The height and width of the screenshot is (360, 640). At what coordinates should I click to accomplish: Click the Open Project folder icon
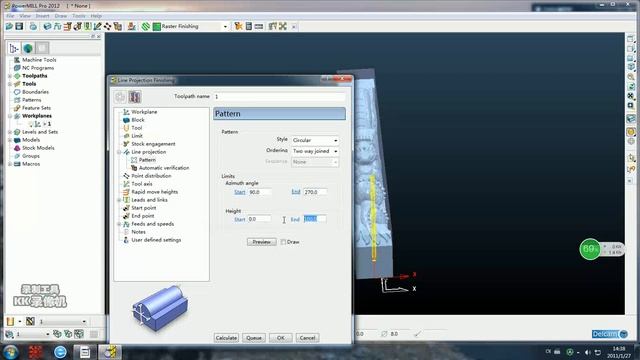coord(9,27)
